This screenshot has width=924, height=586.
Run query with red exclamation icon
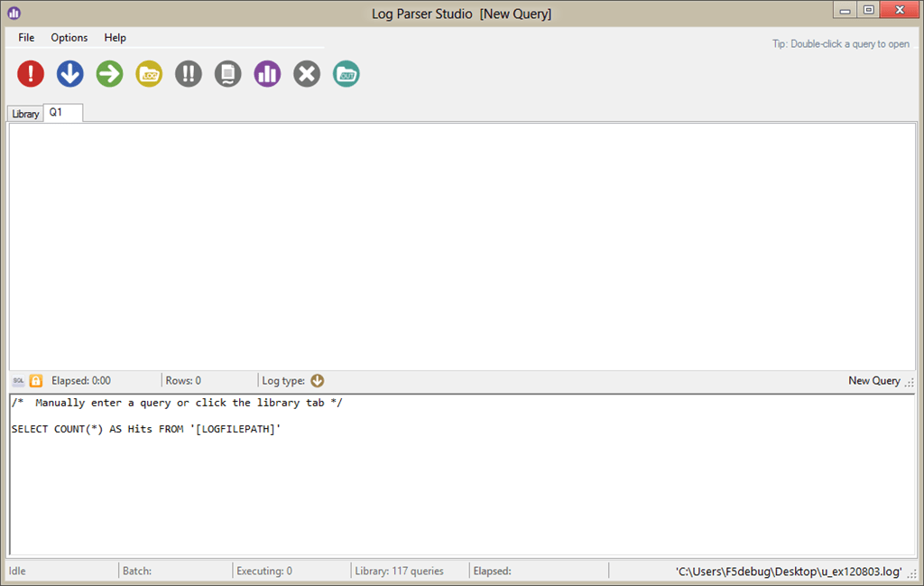click(x=31, y=74)
